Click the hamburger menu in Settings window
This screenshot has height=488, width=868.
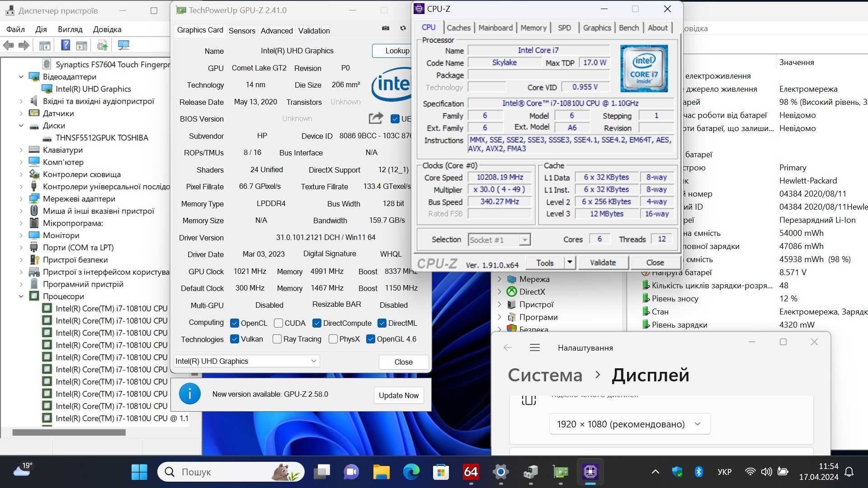click(x=535, y=347)
